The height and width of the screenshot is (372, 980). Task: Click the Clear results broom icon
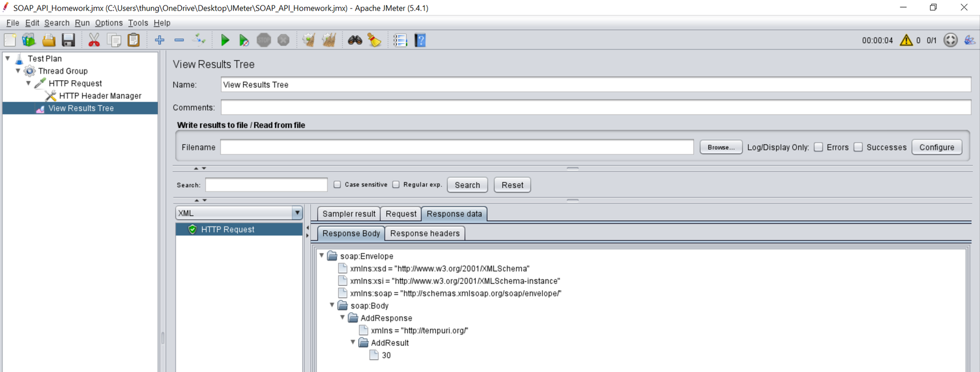coord(308,40)
